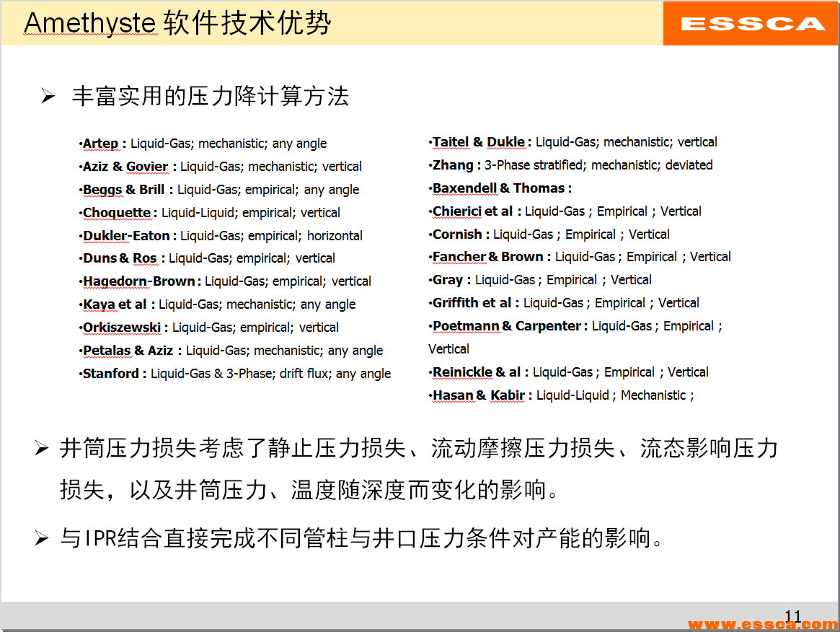Click the arrow bullet before 丰富实用的压力降计算方法
The image size is (840, 632).
click(x=47, y=94)
